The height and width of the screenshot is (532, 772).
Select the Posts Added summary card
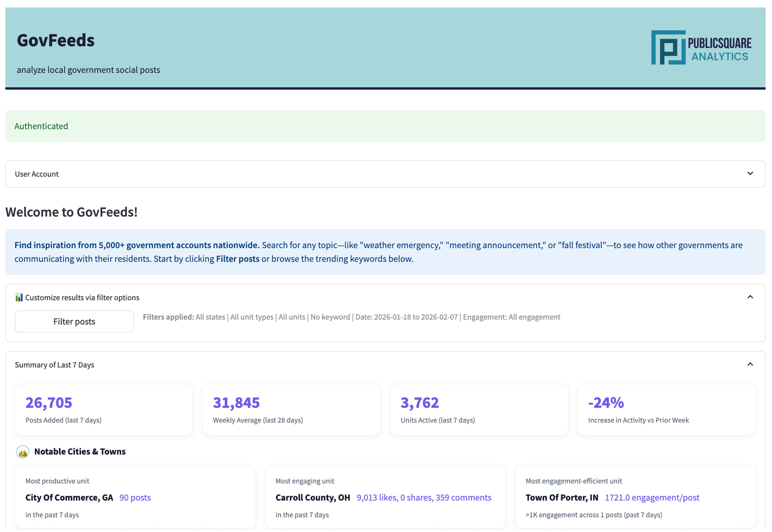click(104, 409)
